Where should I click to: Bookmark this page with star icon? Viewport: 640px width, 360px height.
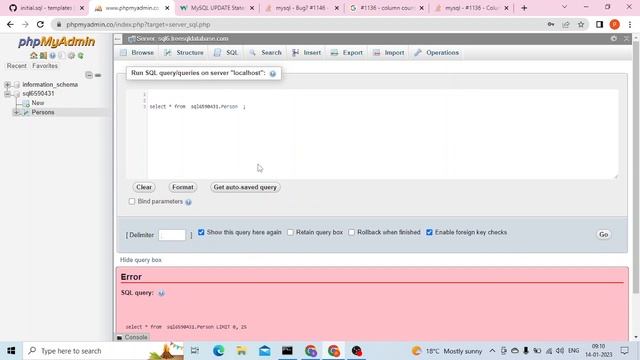click(581, 24)
